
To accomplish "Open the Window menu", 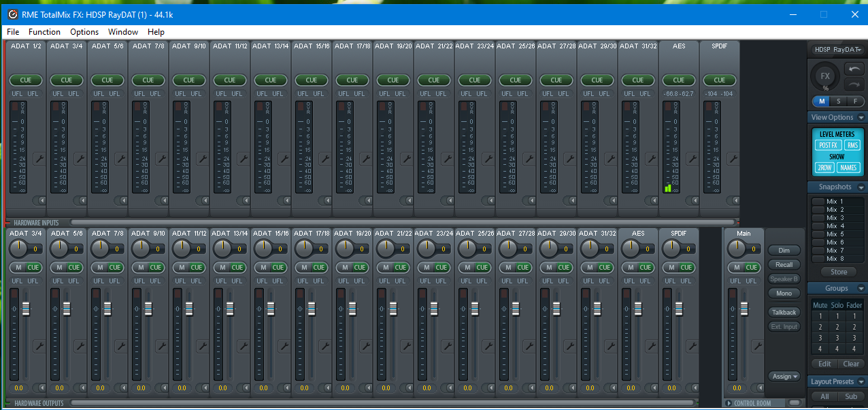I will tap(123, 32).
